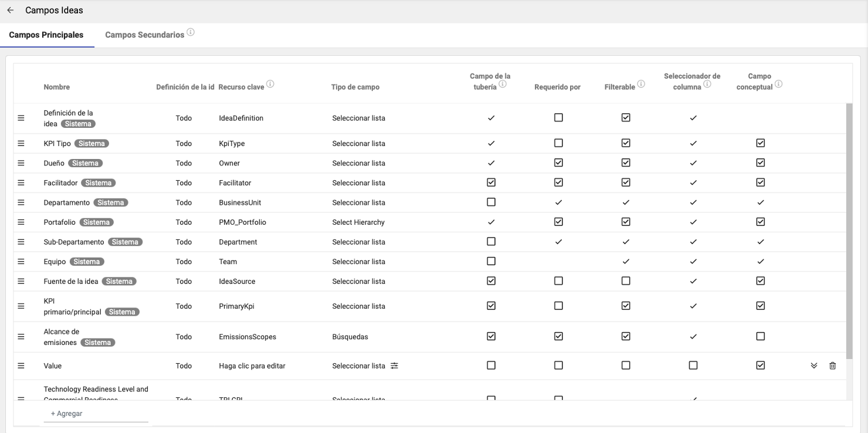This screenshot has height=433, width=868.
Task: Uncheck Campo conceptual for Value row
Action: pos(761,365)
